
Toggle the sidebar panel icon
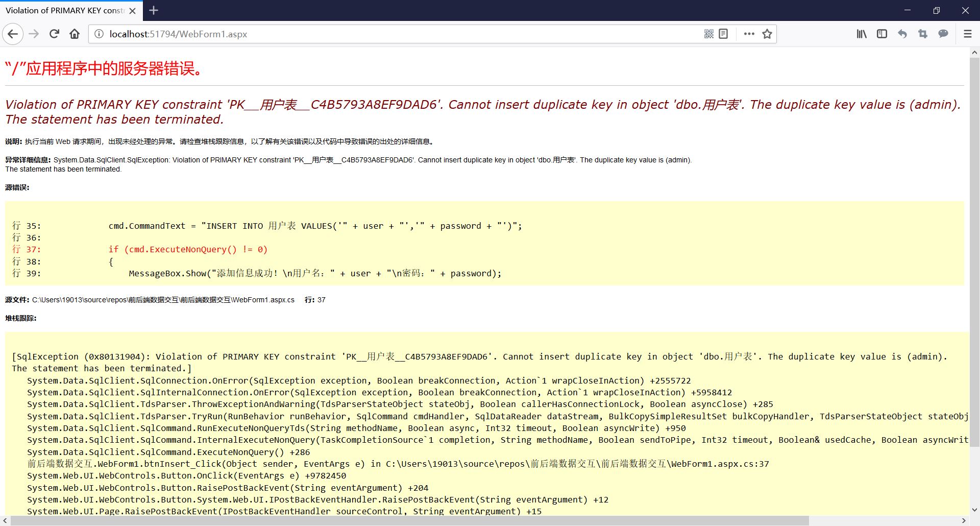[x=882, y=34]
